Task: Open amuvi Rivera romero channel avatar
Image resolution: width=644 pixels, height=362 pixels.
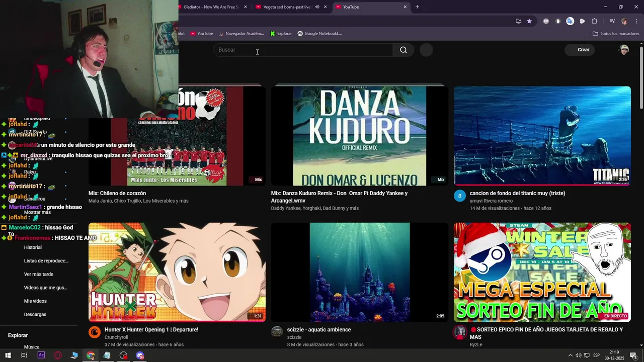Action: (x=460, y=196)
